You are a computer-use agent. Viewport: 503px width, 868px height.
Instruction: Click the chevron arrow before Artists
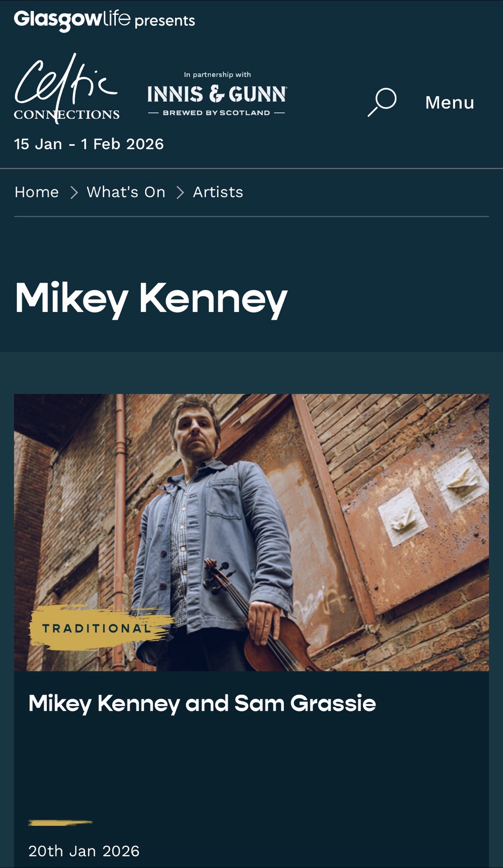click(x=180, y=192)
